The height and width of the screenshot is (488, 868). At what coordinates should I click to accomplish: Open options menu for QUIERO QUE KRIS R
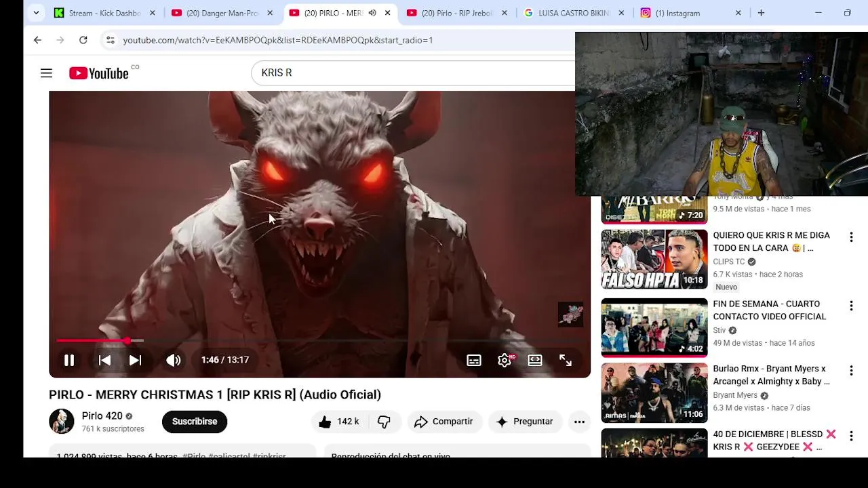[851, 237]
